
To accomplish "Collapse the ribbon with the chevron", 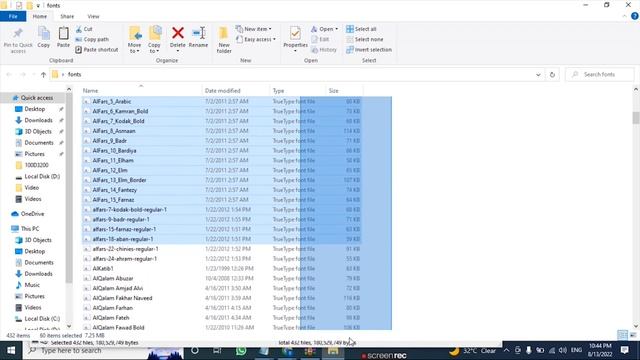I will pyautogui.click(x=624, y=16).
